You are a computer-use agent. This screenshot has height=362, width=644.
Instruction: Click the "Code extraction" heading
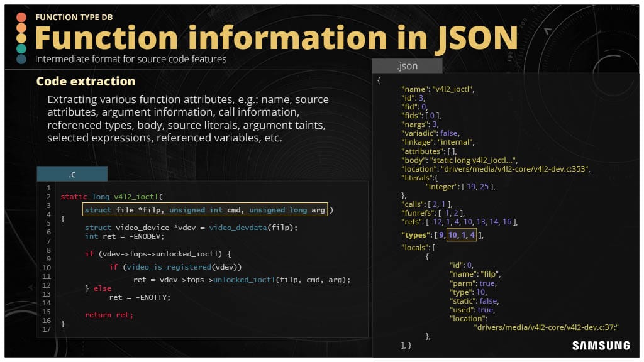tap(86, 81)
